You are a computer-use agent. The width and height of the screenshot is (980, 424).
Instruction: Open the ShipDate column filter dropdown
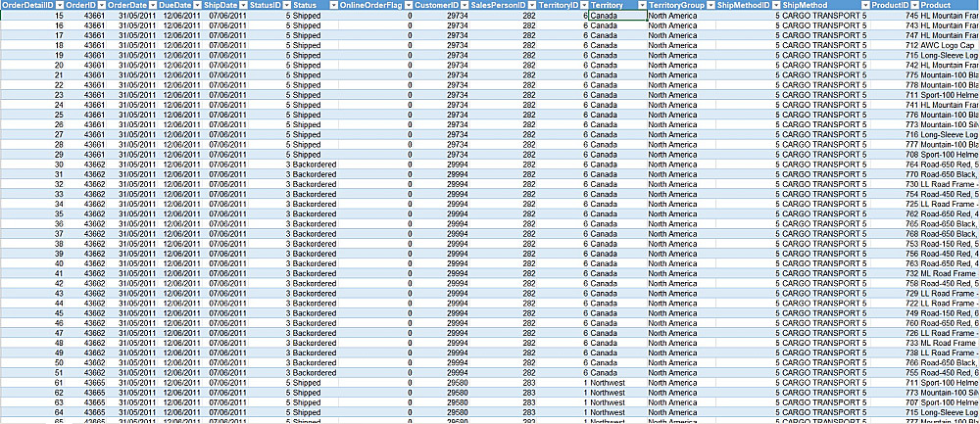[x=243, y=4]
